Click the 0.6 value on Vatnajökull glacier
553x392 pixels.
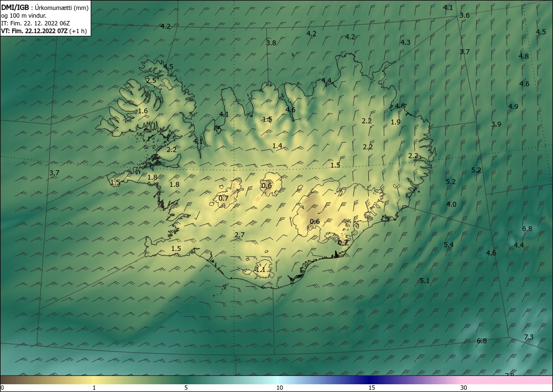coord(315,221)
